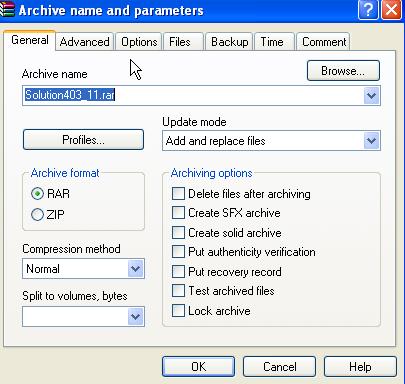The width and height of the screenshot is (405, 384).
Task: Open the Comment tab
Action: coord(323,42)
